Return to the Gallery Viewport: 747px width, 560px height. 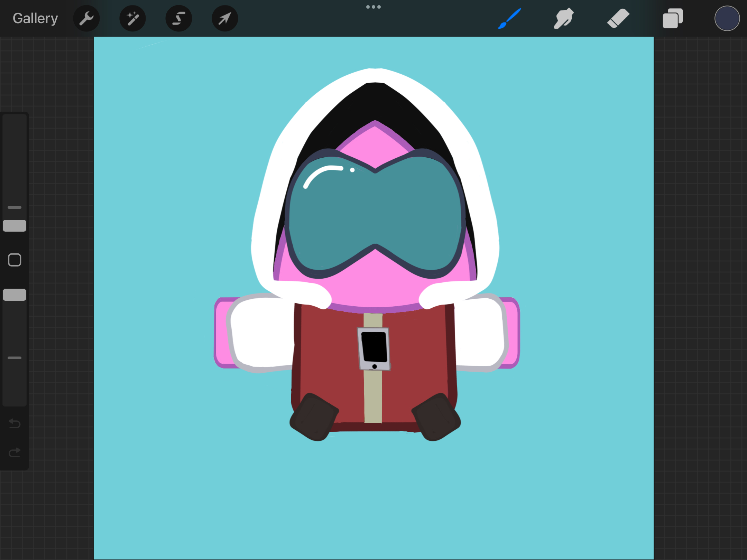click(35, 18)
